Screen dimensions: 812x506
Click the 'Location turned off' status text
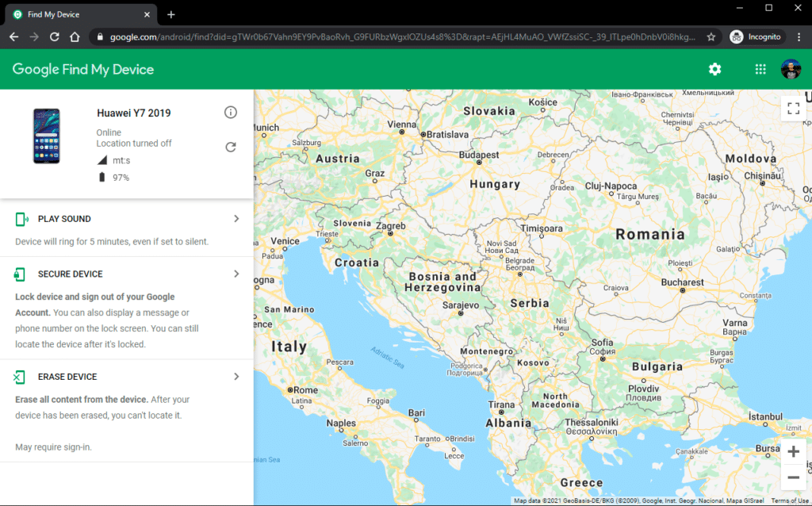133,144
